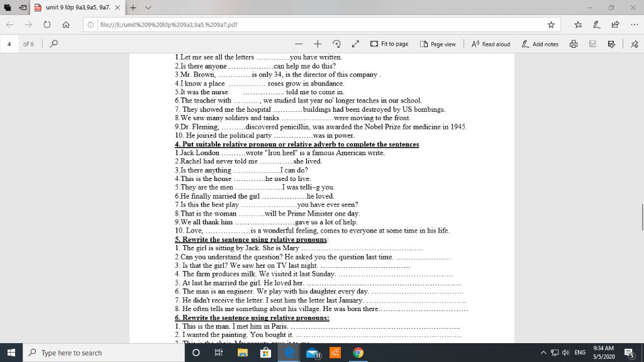
Task: Show site information icon in address bar
Action: click(x=91, y=25)
